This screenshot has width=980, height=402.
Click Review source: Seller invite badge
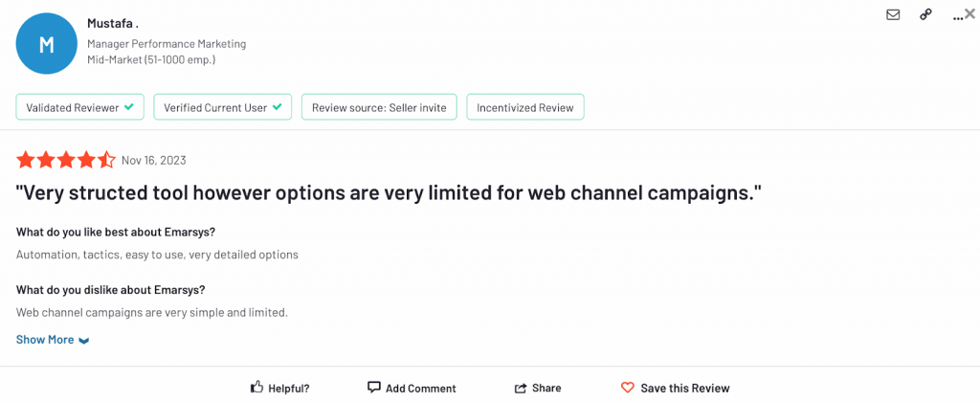click(x=379, y=107)
